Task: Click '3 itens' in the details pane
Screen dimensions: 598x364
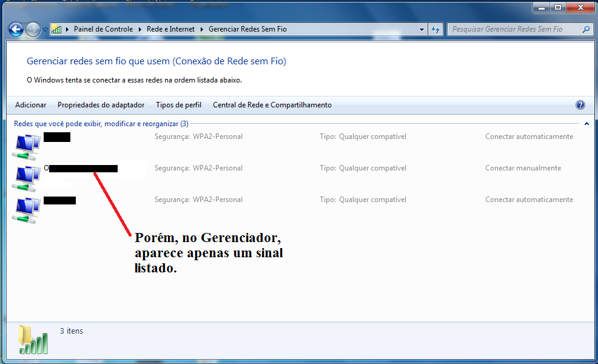Action: 72,331
